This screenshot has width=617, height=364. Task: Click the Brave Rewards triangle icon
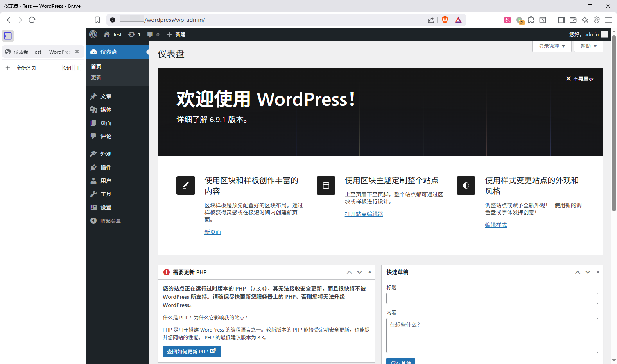click(x=458, y=20)
